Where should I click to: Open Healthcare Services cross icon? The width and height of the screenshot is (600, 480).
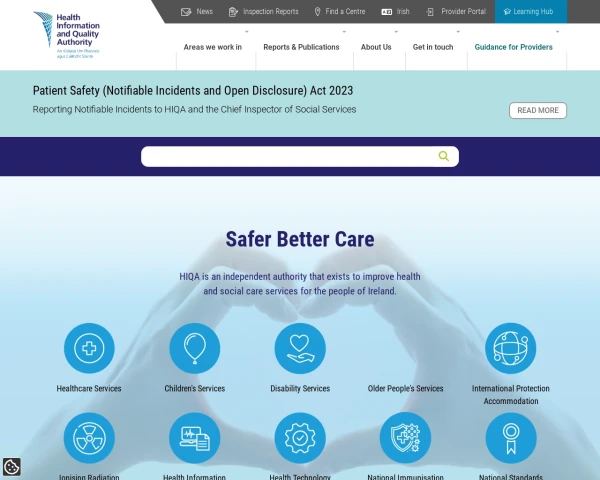[89, 348]
